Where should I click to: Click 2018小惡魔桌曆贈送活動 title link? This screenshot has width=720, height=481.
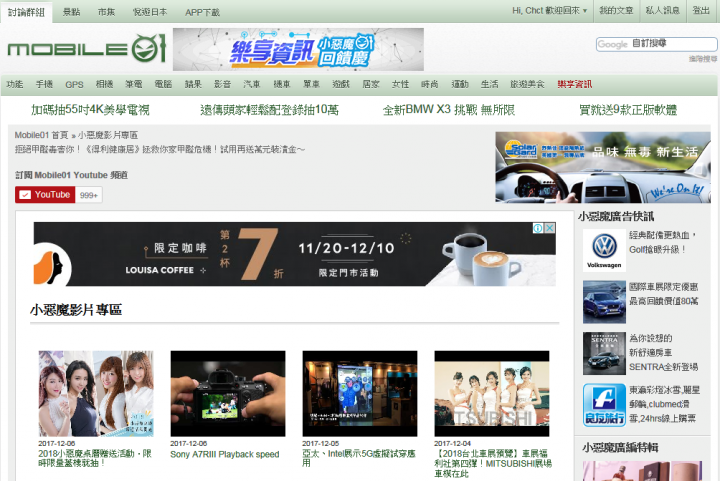pos(95,458)
